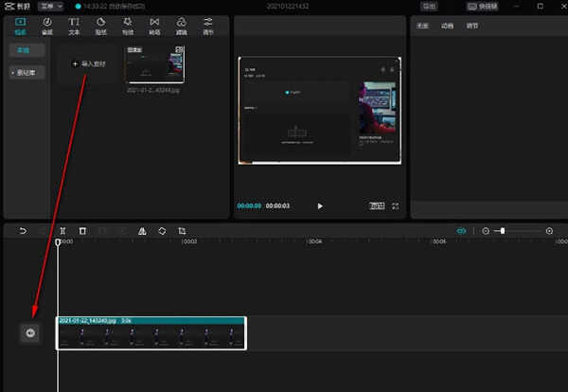Open the preview aspect ratio selector
The image size is (568, 392).
point(377,205)
